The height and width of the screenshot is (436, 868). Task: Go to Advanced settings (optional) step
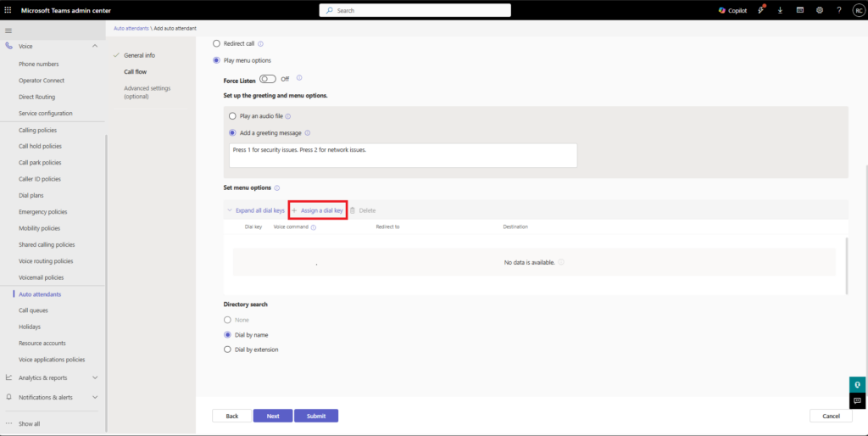click(x=147, y=92)
